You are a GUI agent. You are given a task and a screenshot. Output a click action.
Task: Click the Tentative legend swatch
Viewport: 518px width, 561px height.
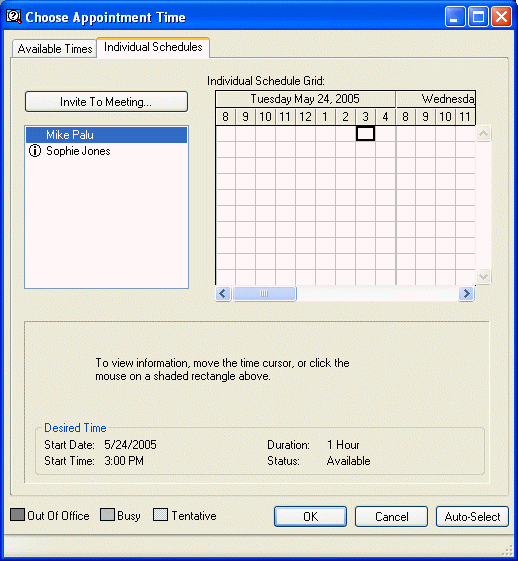tap(160, 515)
